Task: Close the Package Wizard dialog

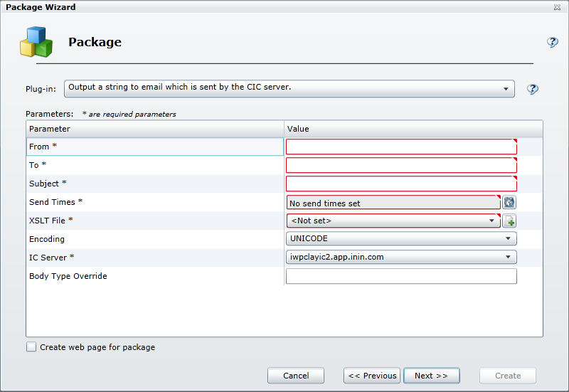Action: [556, 7]
